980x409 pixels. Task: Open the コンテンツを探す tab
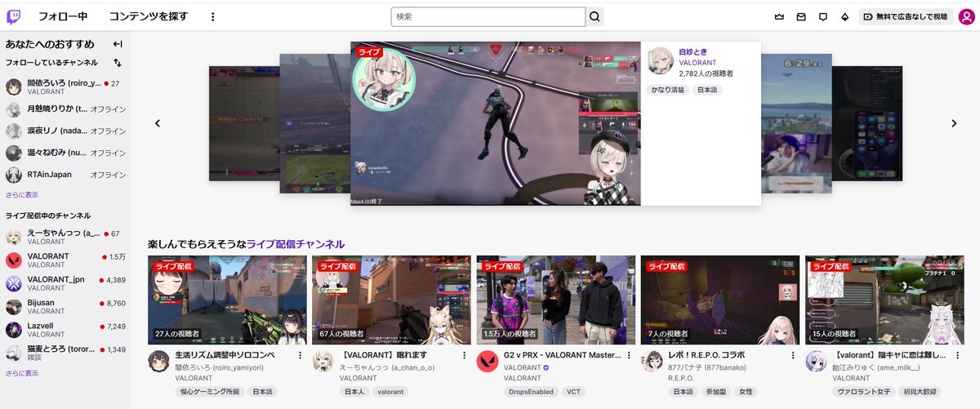pos(149,16)
